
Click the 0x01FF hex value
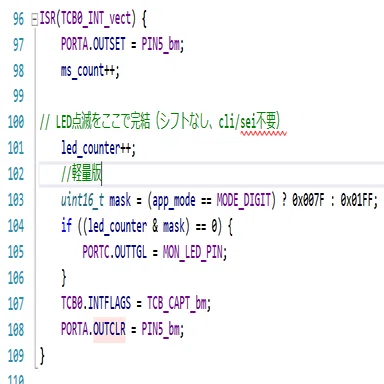357,200
